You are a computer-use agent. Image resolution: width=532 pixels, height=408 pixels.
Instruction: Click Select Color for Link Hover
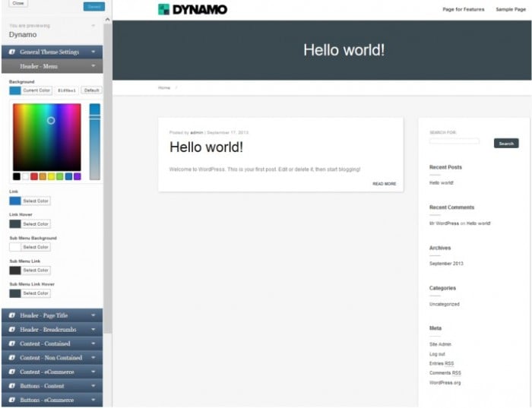[x=36, y=224]
